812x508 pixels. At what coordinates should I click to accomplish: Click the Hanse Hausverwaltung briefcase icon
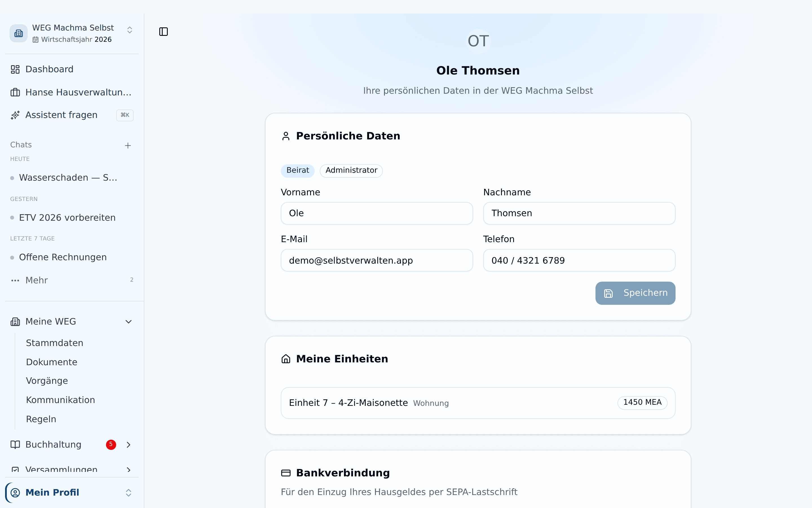click(x=15, y=92)
